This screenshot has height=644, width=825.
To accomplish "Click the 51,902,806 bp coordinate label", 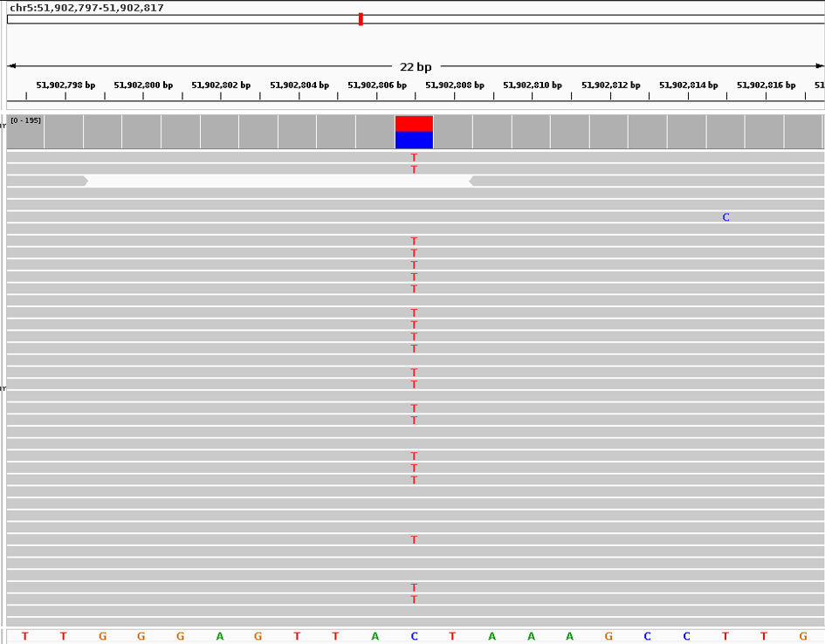I will (375, 85).
